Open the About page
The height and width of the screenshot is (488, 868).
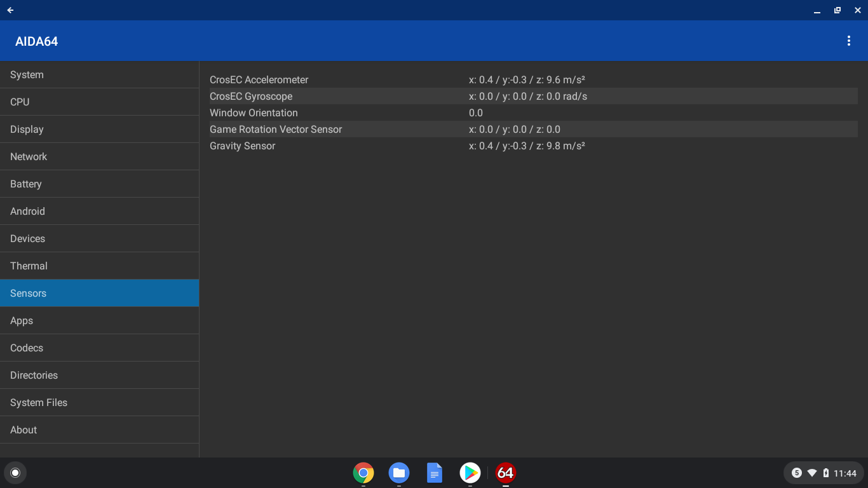pyautogui.click(x=99, y=430)
